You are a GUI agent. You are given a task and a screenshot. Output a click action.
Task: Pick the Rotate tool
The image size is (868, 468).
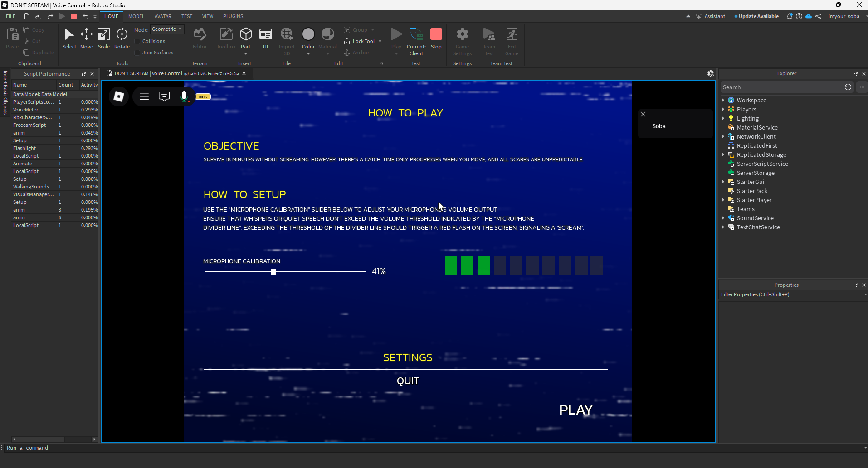point(122,39)
